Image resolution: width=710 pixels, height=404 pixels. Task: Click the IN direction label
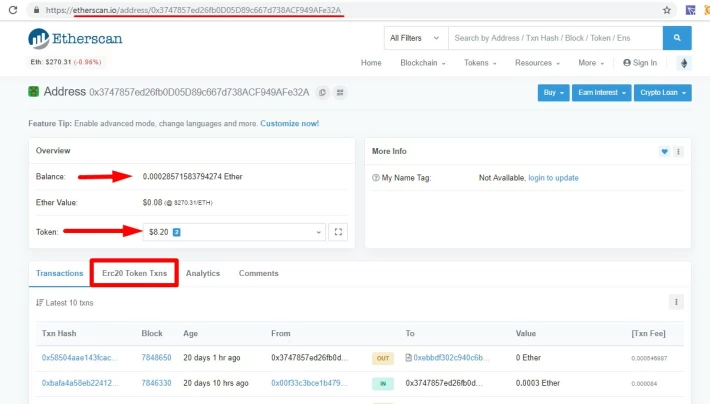point(383,383)
